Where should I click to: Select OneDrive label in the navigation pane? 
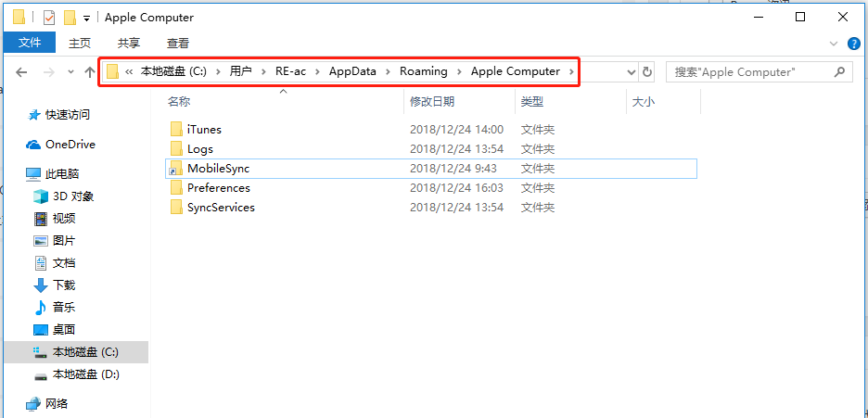(70, 145)
